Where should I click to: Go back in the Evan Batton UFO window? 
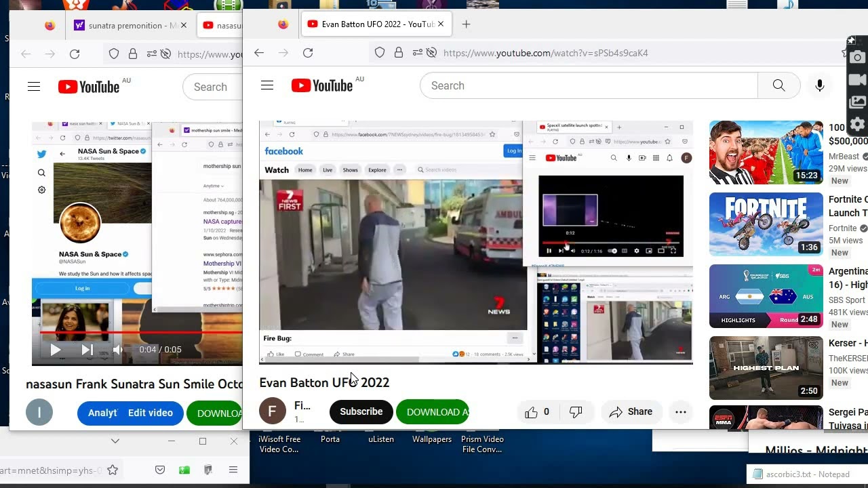click(259, 53)
